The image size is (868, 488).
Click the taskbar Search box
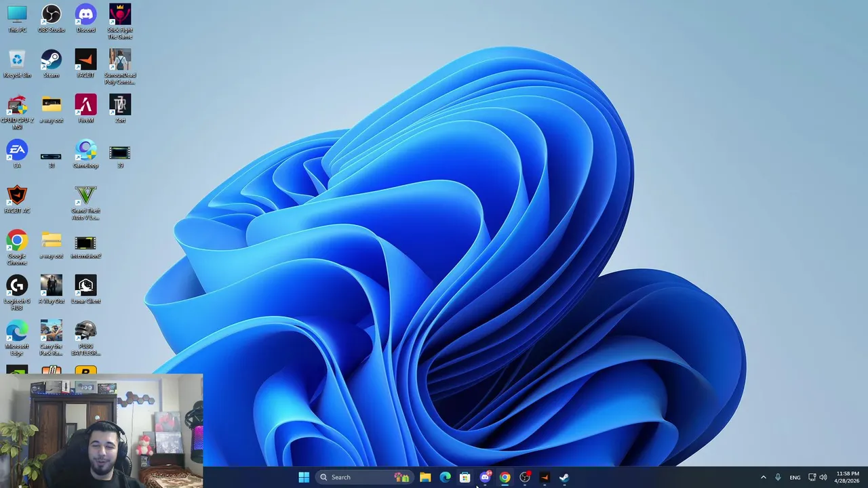tap(365, 477)
